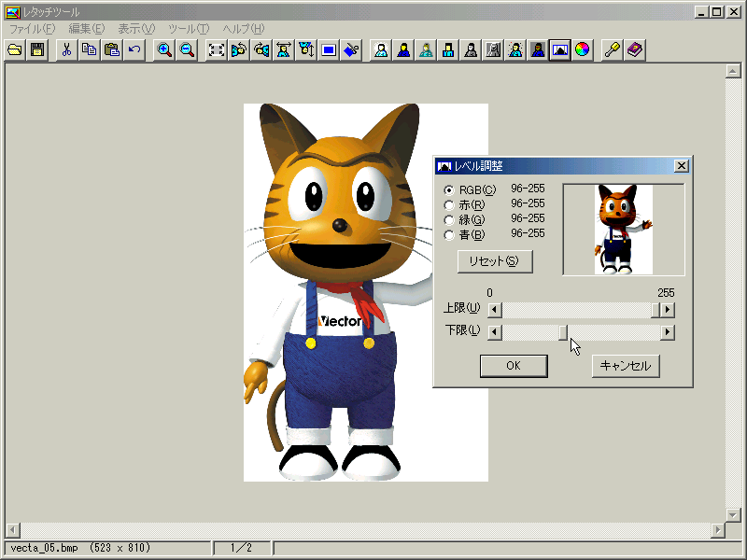Image resolution: width=747 pixels, height=560 pixels.
Task: Click the 上限(U) slider thumb
Action: pyautogui.click(x=655, y=310)
